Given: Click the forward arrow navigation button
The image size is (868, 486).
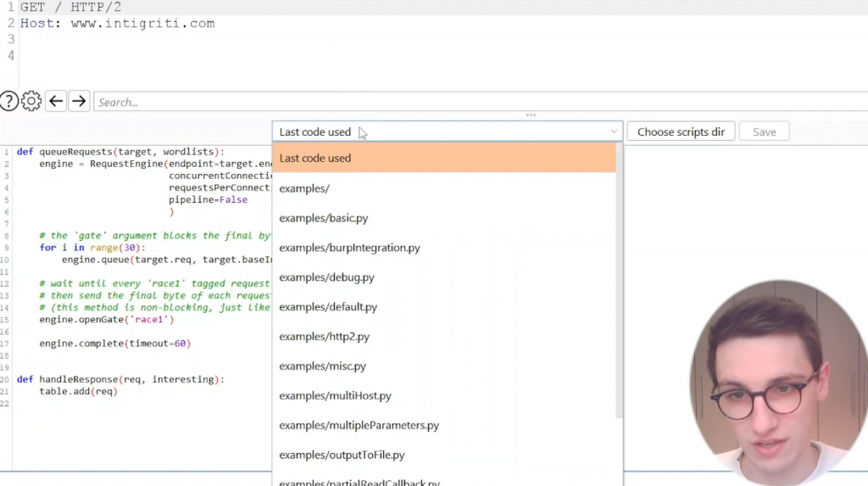Looking at the screenshot, I should click(x=79, y=102).
